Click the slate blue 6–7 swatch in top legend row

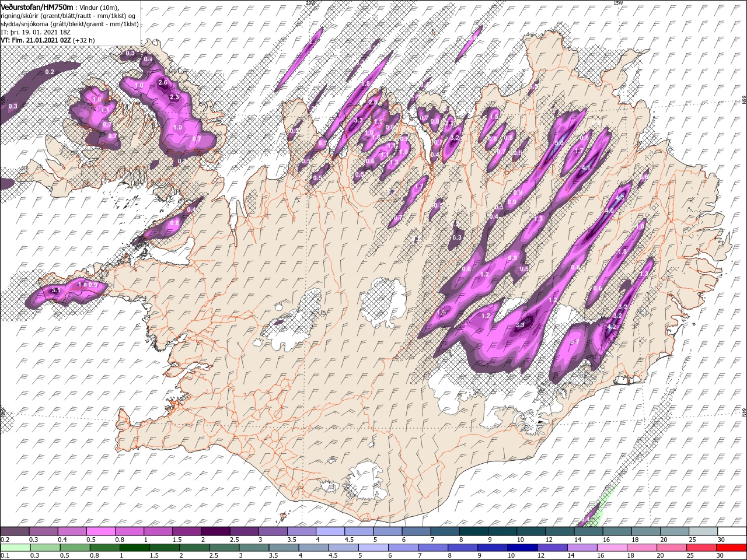(417, 531)
